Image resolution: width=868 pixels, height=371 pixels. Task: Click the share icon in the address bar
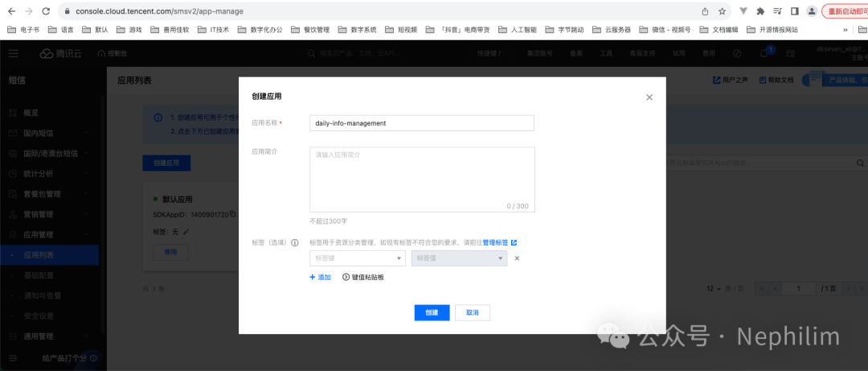(x=706, y=11)
